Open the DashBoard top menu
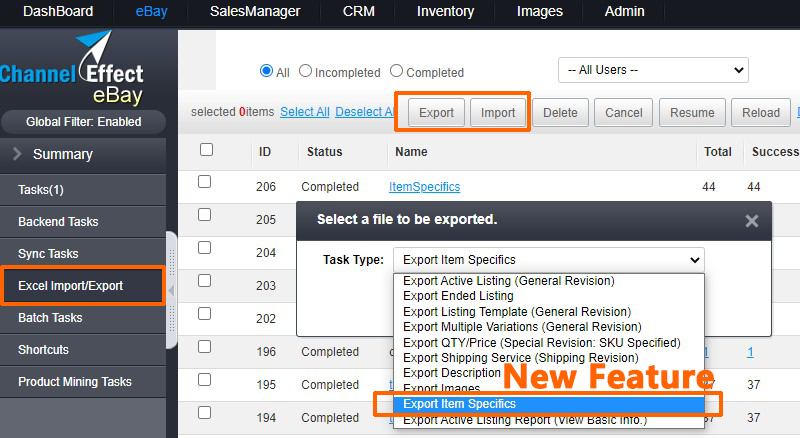Image resolution: width=800 pixels, height=438 pixels. click(x=58, y=11)
